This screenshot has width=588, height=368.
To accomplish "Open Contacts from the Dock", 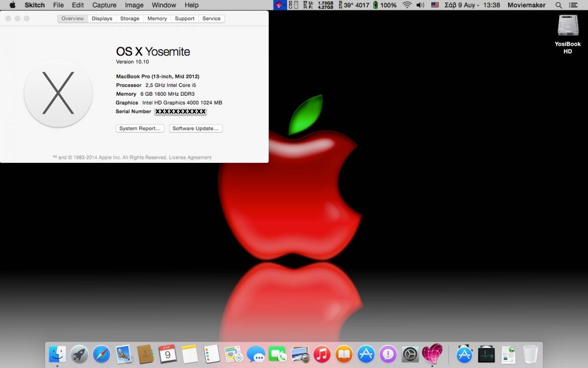I will tap(146, 354).
